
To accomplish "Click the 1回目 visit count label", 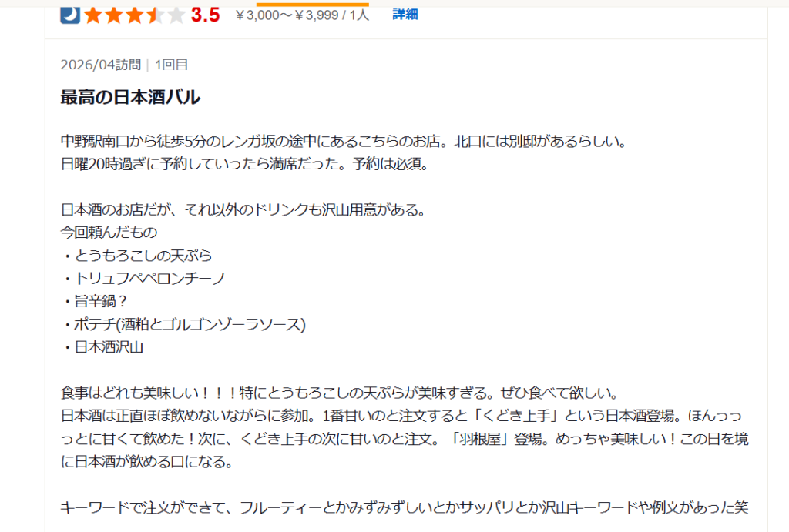I will coord(171,65).
